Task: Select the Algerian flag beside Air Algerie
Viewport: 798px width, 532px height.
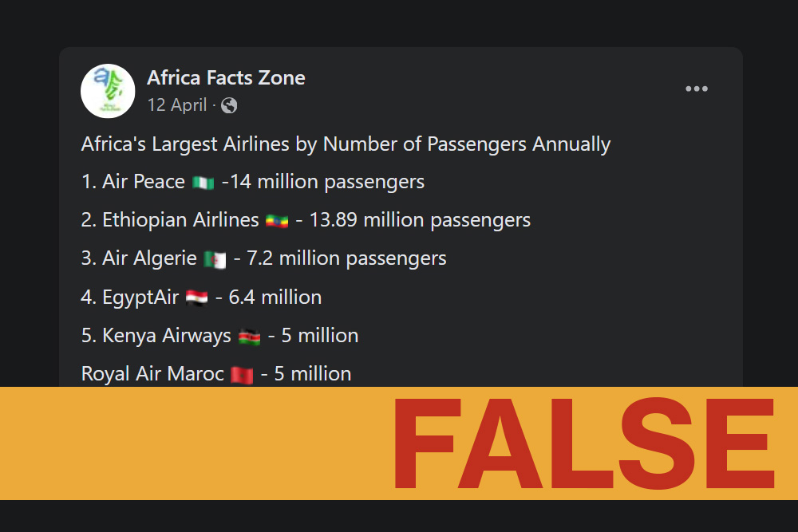Action: pyautogui.click(x=214, y=258)
